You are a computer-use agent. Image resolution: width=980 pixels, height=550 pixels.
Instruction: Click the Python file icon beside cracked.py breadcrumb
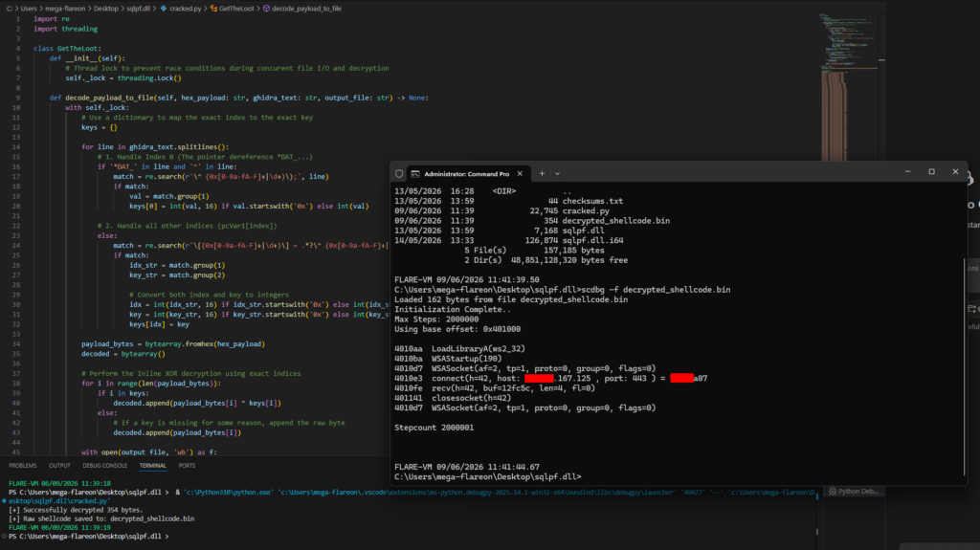pyautogui.click(x=164, y=9)
